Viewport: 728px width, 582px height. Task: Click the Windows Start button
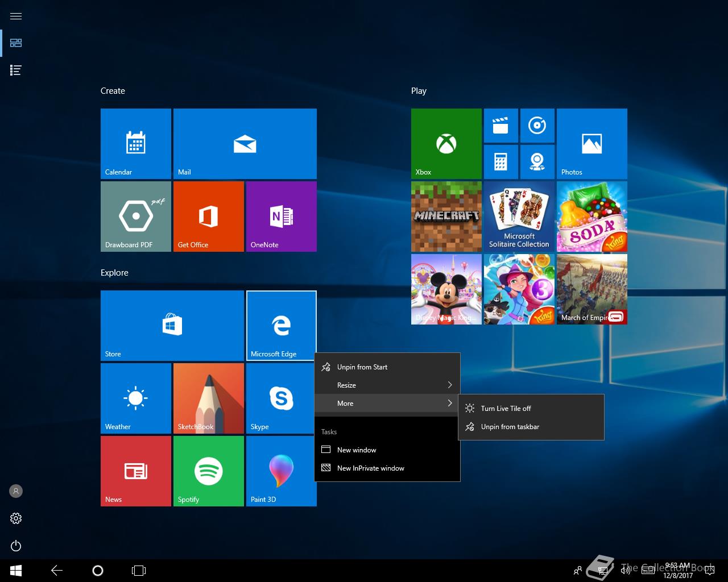tap(16, 571)
